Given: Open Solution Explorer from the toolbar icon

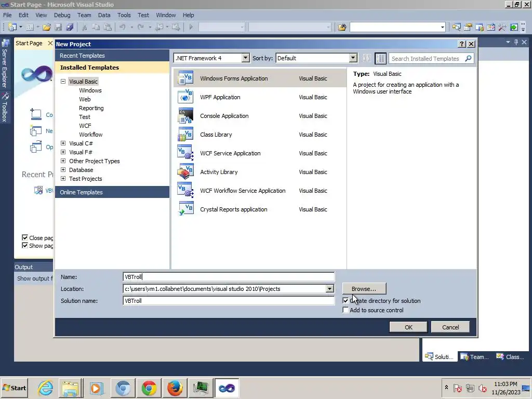Looking at the screenshot, I should [456, 27].
